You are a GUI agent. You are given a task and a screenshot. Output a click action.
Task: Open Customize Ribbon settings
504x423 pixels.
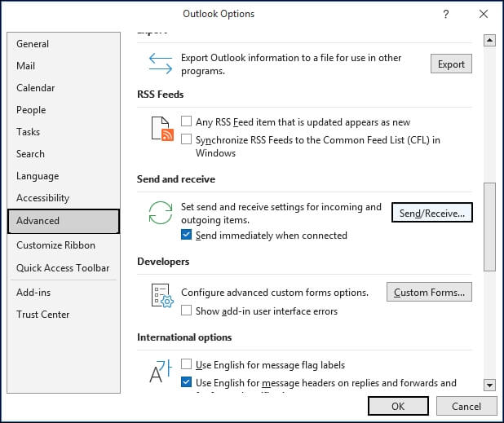pos(55,245)
